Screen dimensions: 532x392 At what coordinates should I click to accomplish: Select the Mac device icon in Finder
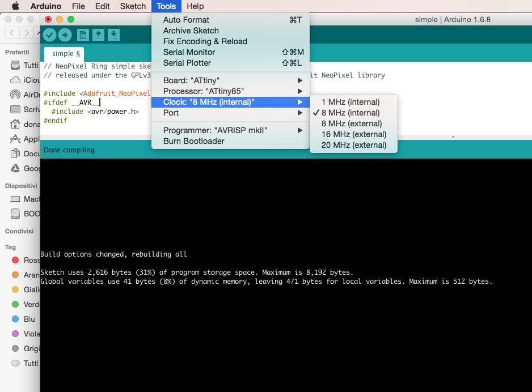tap(15, 199)
